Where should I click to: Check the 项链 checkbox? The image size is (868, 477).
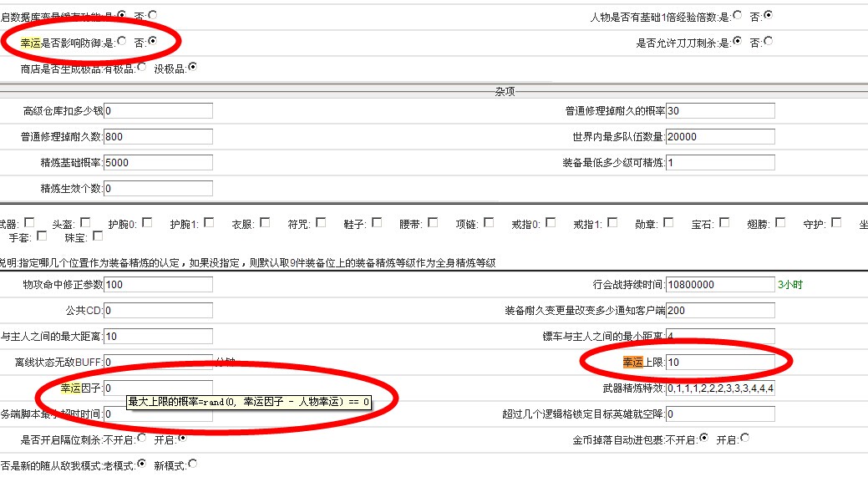(489, 222)
